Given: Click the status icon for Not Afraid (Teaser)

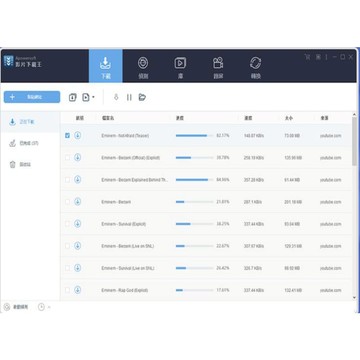Looking at the screenshot, I should pyautogui.click(x=78, y=135).
